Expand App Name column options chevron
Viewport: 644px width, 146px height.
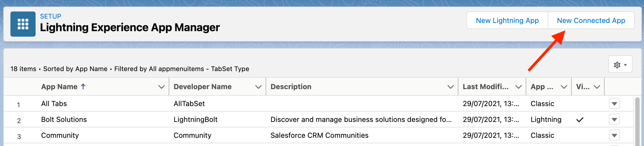point(162,87)
